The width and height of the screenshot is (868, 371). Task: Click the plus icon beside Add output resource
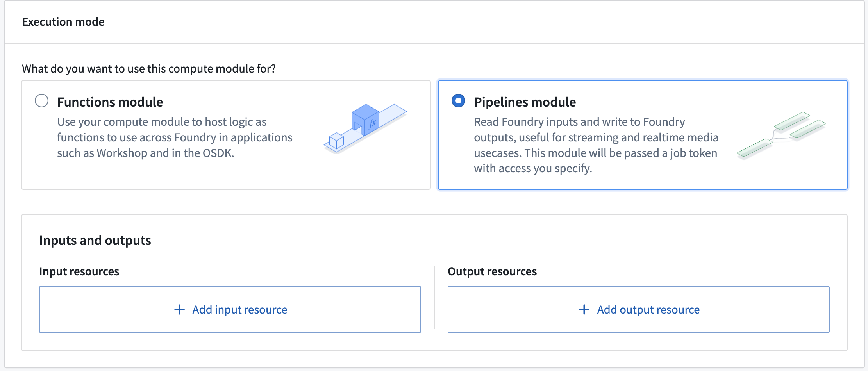(x=584, y=309)
